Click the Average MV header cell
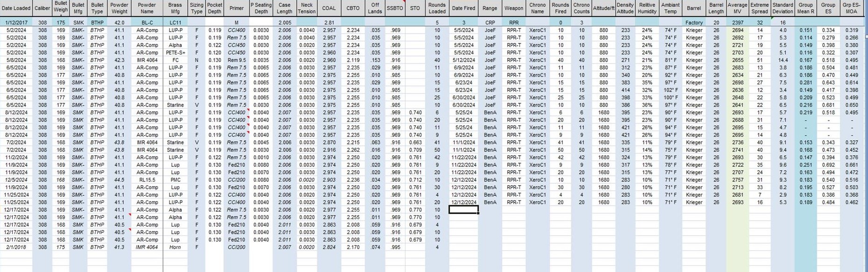 pos(737,8)
